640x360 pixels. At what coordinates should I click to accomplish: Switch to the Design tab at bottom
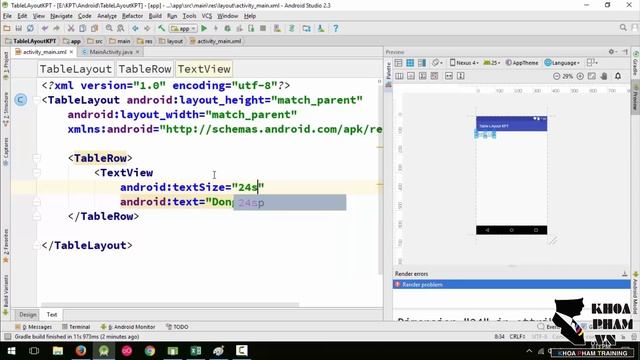(x=28, y=315)
